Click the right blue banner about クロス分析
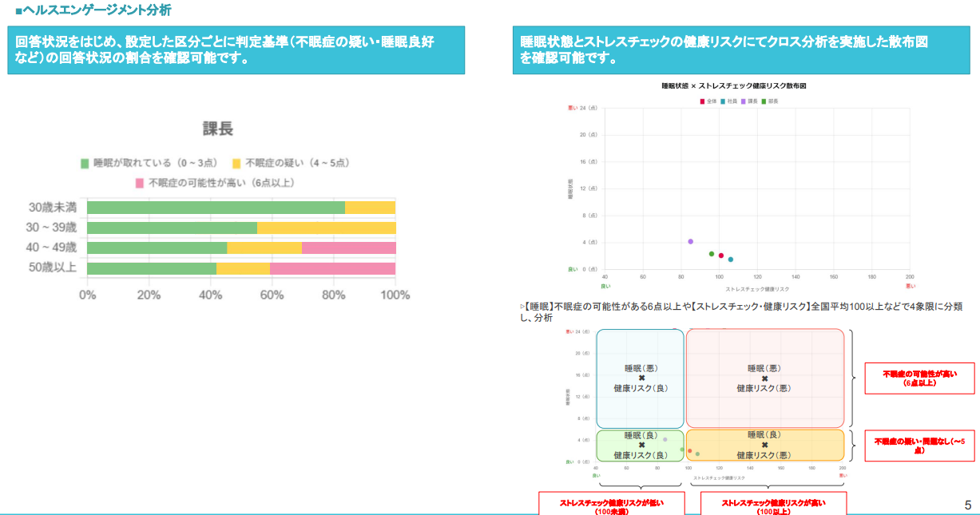Screen dimensions: 980x515 pos(742,50)
